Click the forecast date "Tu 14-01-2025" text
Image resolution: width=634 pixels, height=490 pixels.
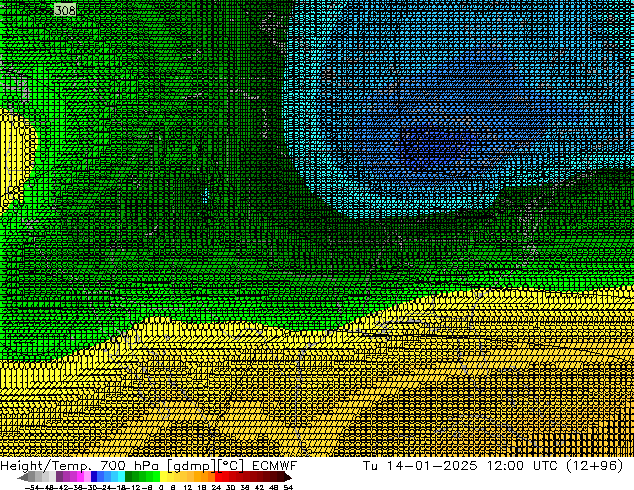[x=420, y=466]
